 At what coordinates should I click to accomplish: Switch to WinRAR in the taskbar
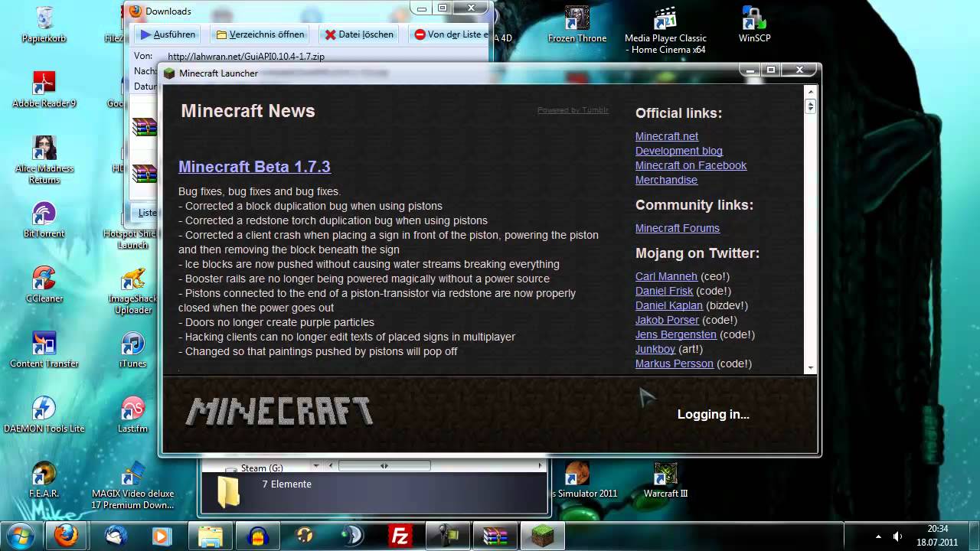[495, 535]
